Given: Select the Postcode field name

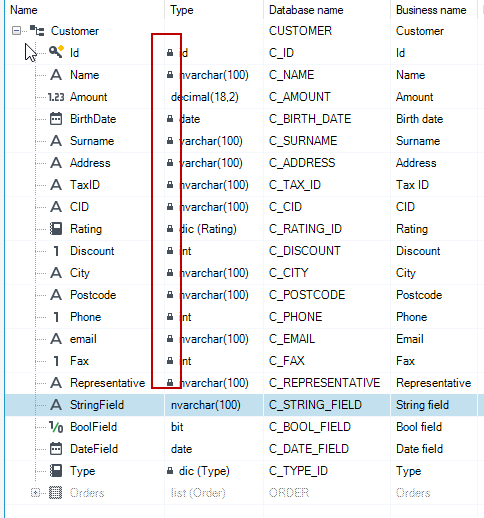Looking at the screenshot, I should (93, 295).
